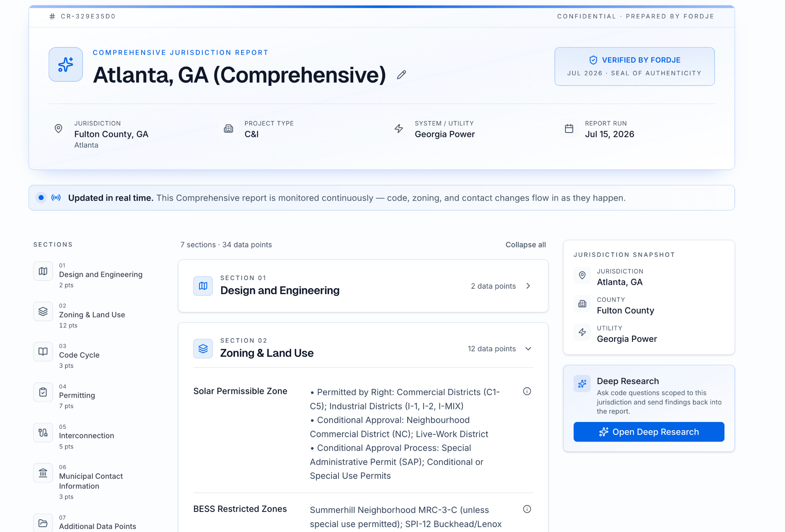Click the sparkle icon in the Deep Research card
Viewport: 785px width, 532px height.
(582, 384)
